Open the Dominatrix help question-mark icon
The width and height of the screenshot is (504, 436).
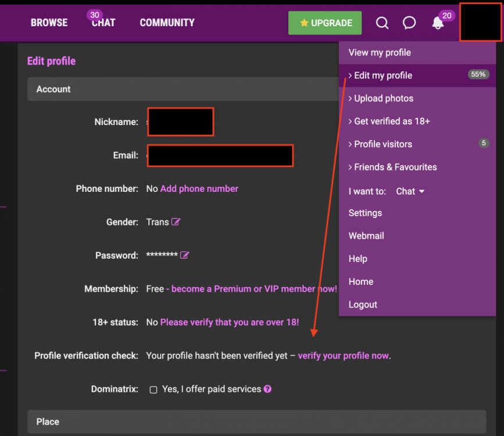click(x=267, y=389)
